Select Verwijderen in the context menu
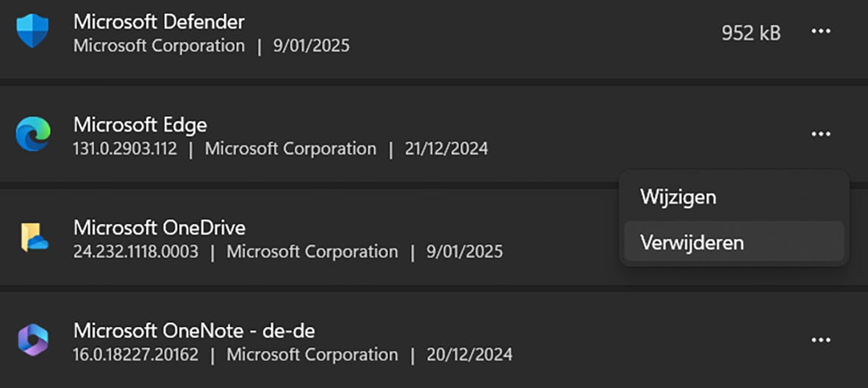868x388 pixels. pyautogui.click(x=692, y=242)
